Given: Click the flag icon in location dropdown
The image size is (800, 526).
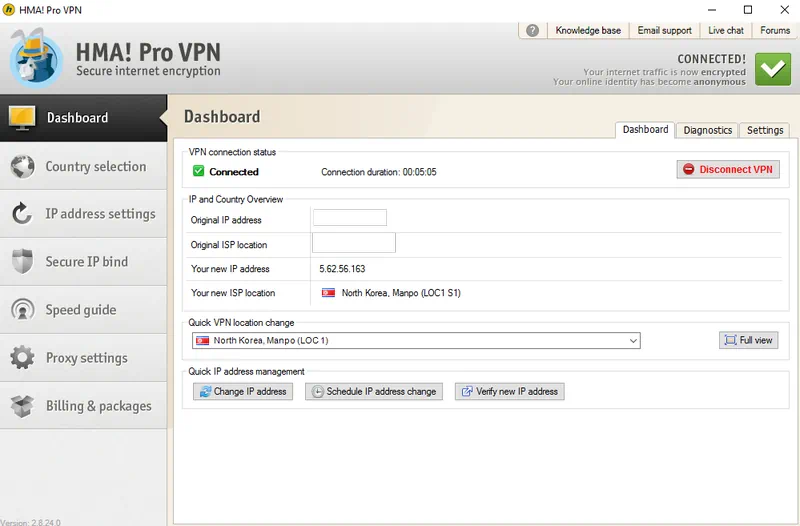Looking at the screenshot, I should coord(203,340).
